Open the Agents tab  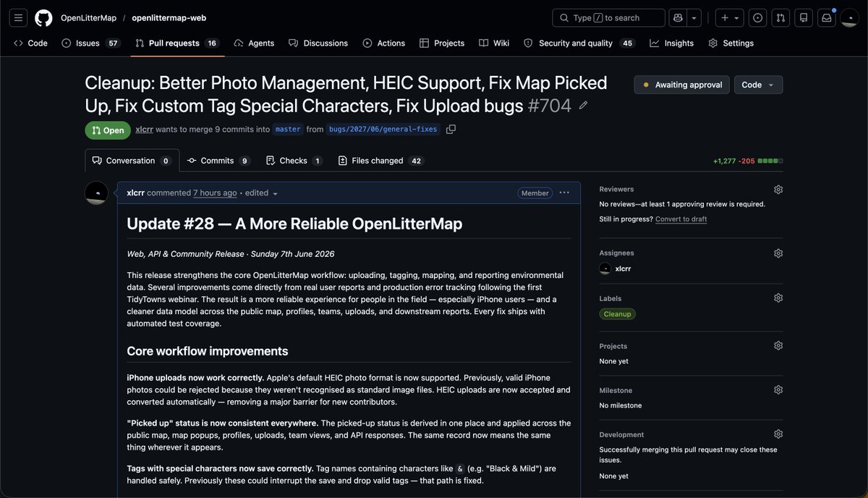254,43
